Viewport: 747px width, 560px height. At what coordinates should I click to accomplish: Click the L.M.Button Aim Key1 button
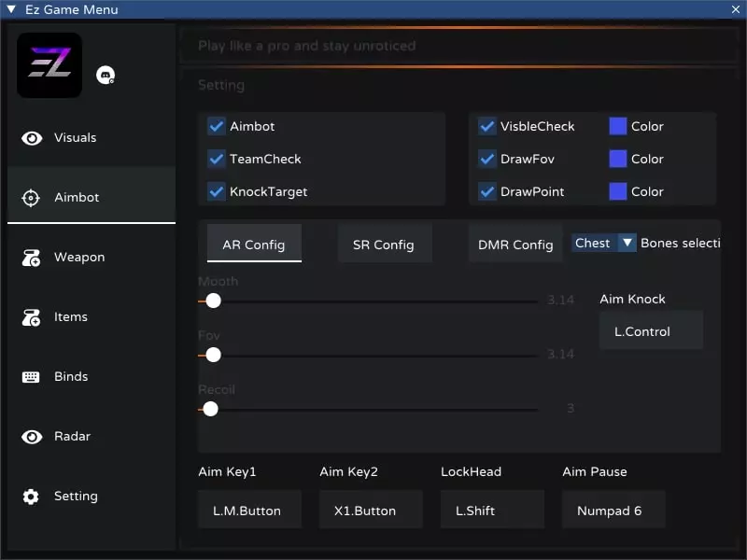click(249, 510)
